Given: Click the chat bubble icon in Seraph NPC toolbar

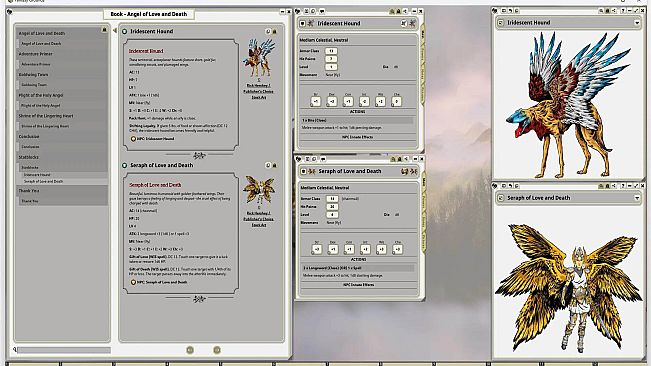Looking at the screenshot, I should pyautogui.click(x=323, y=159).
